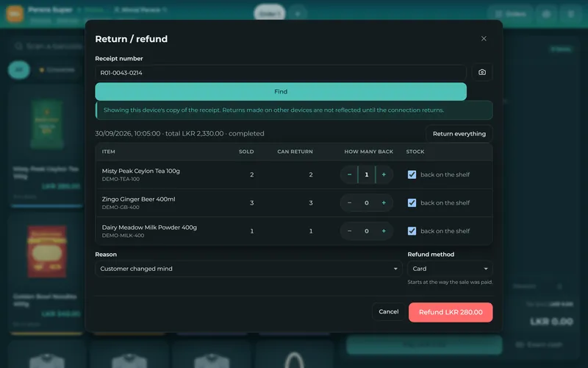588x368 pixels.
Task: Click the Orders button in top bar
Action: (x=510, y=14)
